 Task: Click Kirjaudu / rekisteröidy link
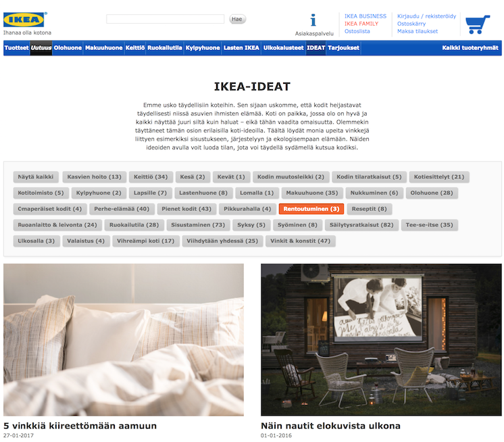tap(426, 16)
